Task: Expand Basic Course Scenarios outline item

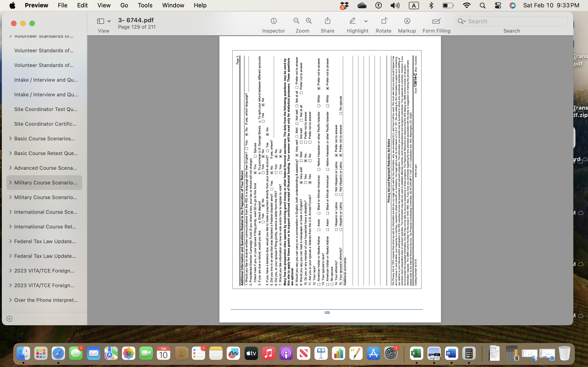Action: (10, 139)
